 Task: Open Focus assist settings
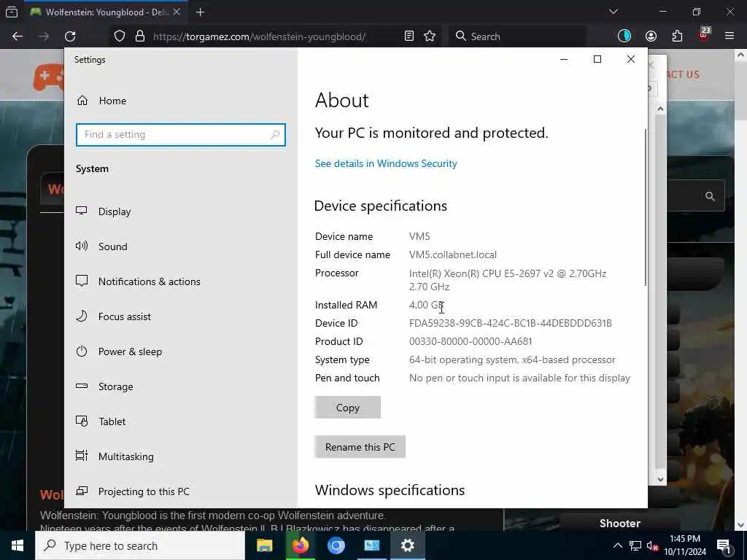click(113, 316)
